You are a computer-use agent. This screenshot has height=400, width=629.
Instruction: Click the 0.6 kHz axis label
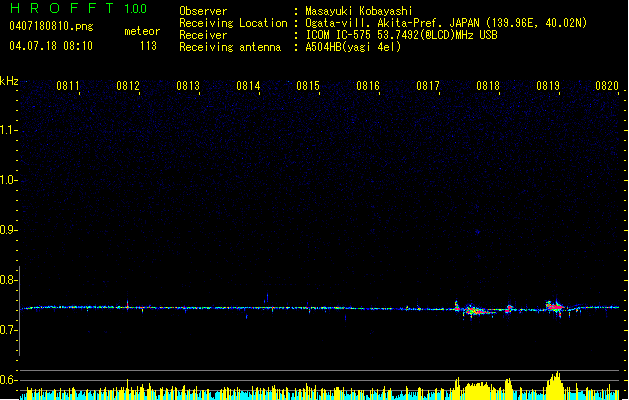[x=9, y=380]
